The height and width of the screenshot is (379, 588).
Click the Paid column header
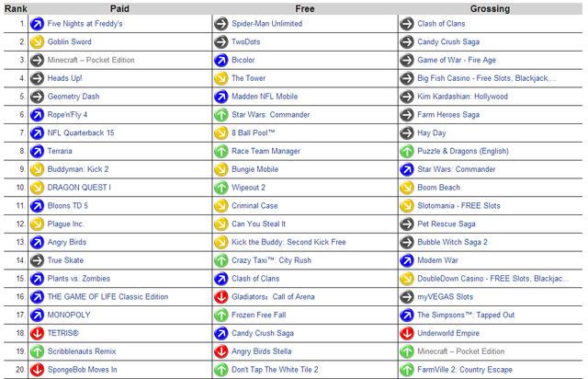[119, 7]
